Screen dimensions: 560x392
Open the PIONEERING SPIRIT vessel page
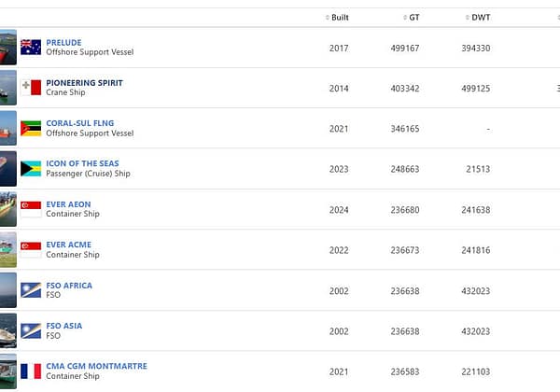tap(84, 83)
